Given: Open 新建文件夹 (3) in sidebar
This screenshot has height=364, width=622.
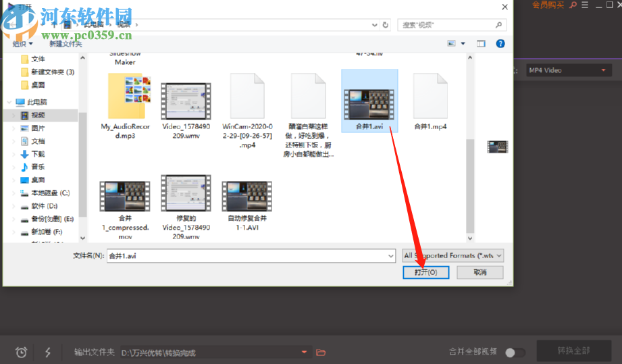Looking at the screenshot, I should 47,72.
